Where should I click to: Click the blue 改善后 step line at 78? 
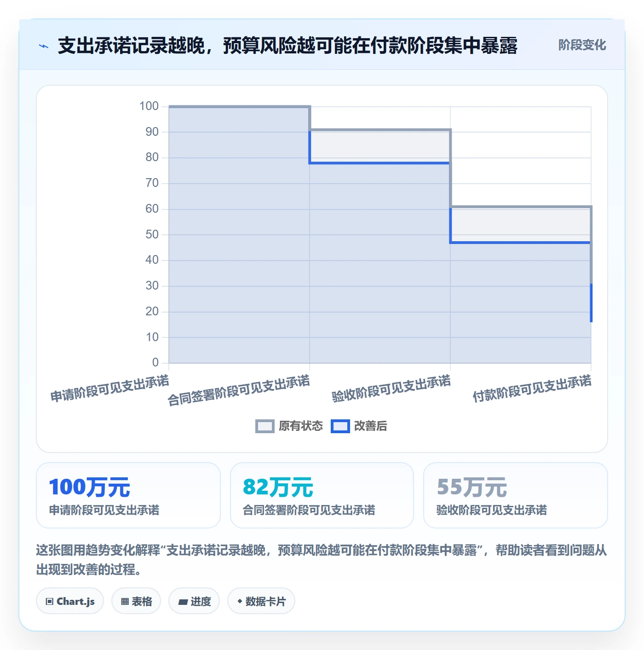click(x=380, y=163)
